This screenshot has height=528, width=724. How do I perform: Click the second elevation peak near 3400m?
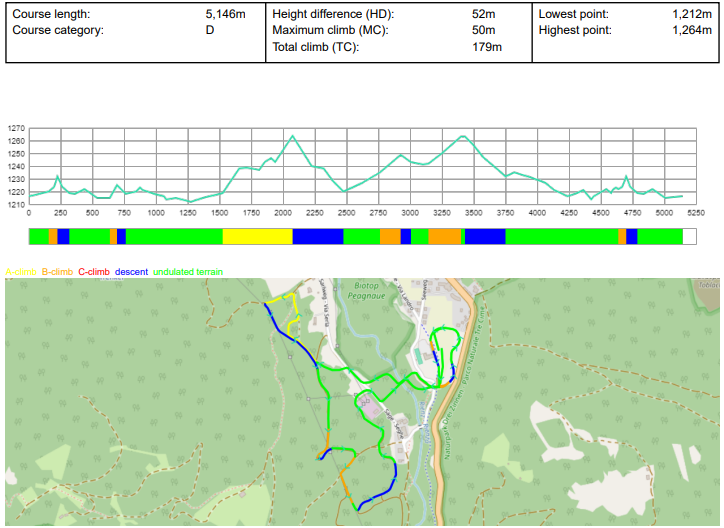click(462, 137)
